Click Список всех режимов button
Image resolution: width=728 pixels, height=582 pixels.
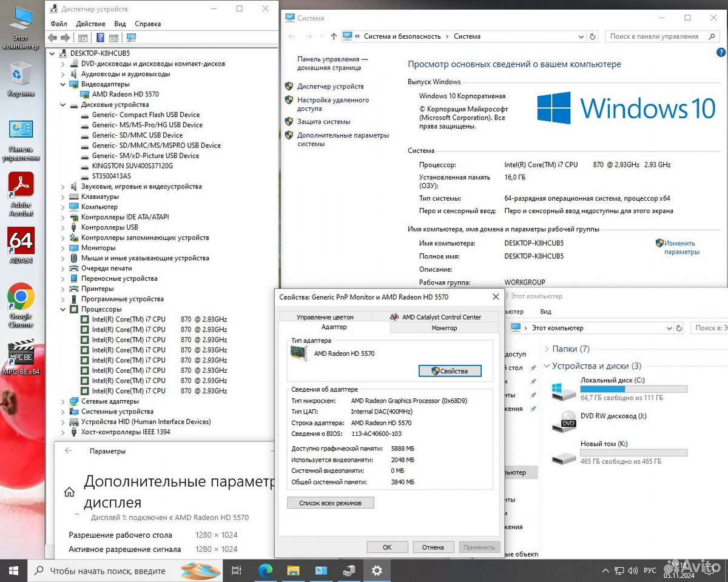click(x=331, y=503)
